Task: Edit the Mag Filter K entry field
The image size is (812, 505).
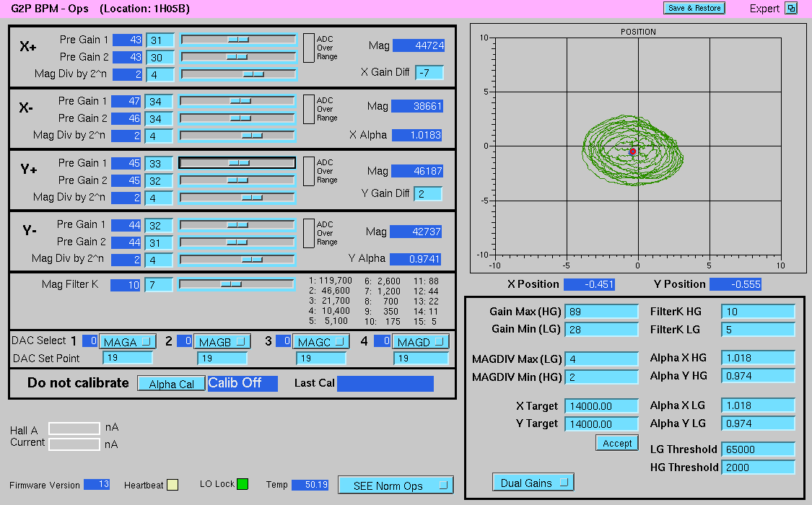Action: [159, 284]
